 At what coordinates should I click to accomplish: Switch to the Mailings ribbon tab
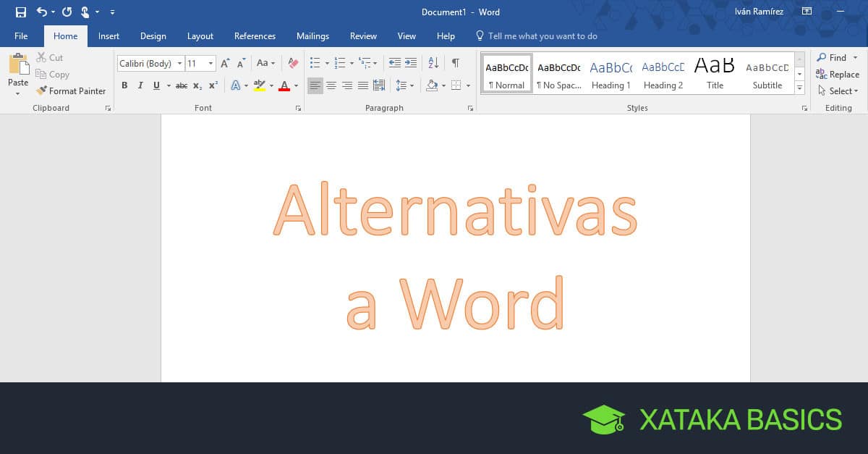coord(312,36)
